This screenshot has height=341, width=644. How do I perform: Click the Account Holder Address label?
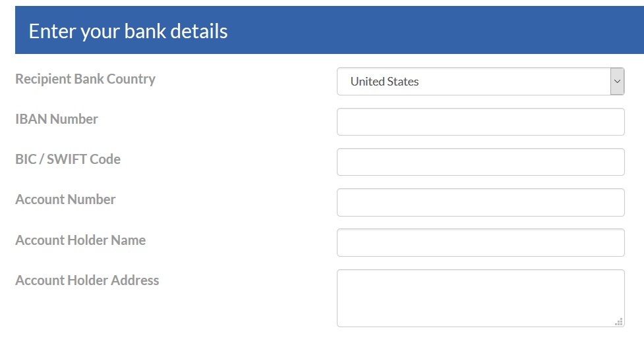[87, 280]
